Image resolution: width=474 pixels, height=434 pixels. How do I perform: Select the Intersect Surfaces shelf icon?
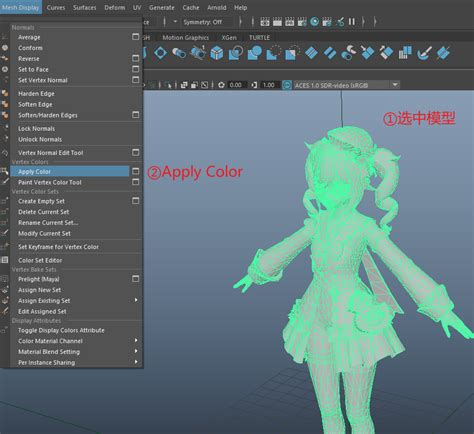pyautogui.click(x=254, y=53)
